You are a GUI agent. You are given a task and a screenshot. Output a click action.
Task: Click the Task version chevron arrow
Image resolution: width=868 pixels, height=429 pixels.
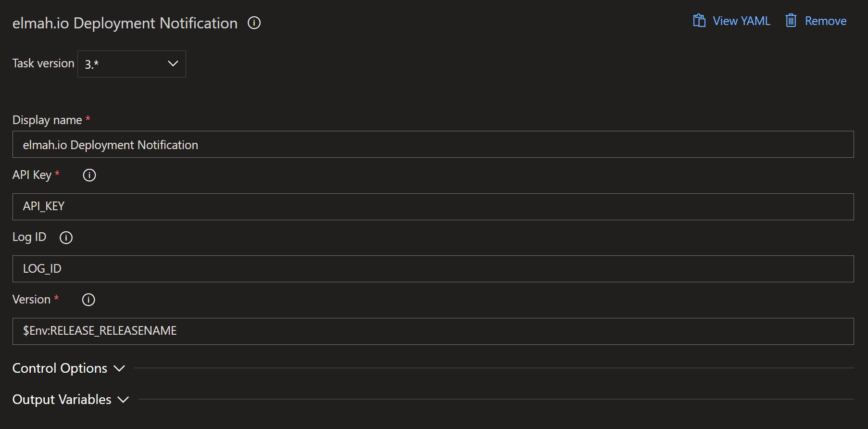pos(173,63)
